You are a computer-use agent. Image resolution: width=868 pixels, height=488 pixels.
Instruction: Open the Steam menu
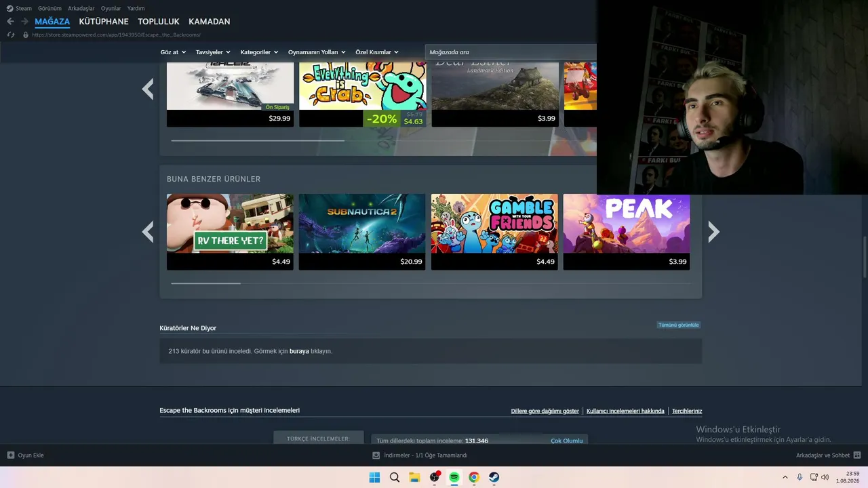(24, 8)
